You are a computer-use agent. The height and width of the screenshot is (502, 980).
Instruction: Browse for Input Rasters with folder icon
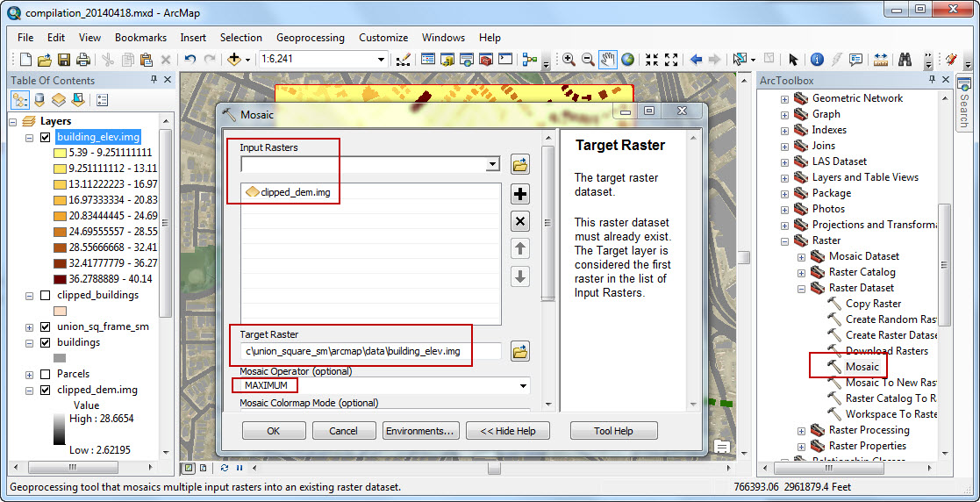[x=520, y=165]
